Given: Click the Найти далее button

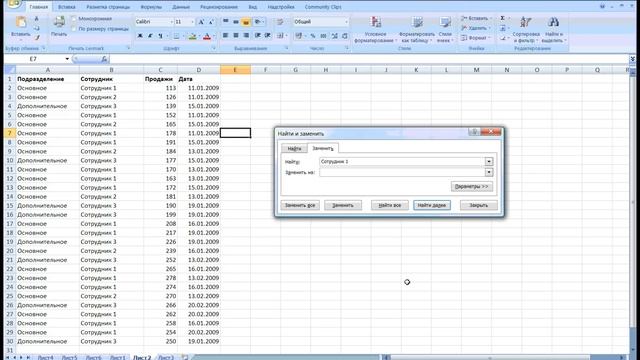Looking at the screenshot, I should 431,205.
